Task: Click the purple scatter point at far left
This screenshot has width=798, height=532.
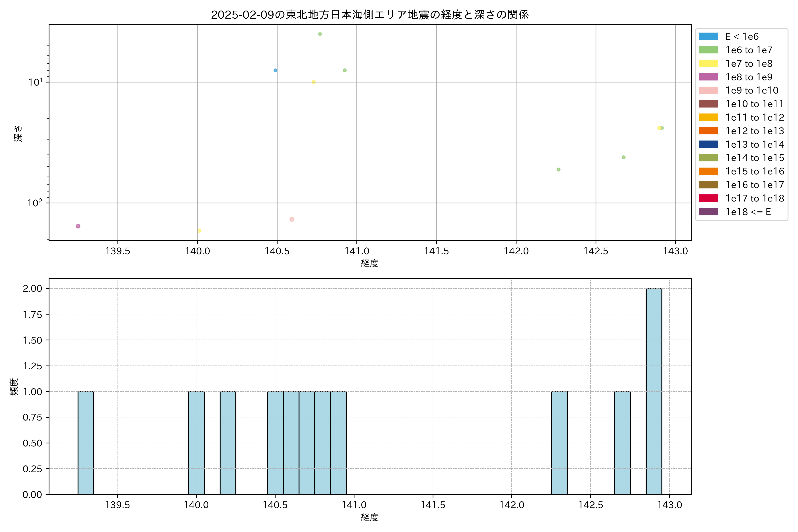Action: pyautogui.click(x=78, y=226)
